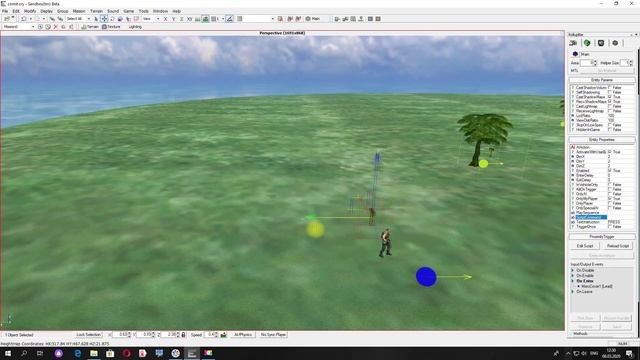640x360 pixels.
Task: Open Windows Start menu
Action: pos(8,353)
